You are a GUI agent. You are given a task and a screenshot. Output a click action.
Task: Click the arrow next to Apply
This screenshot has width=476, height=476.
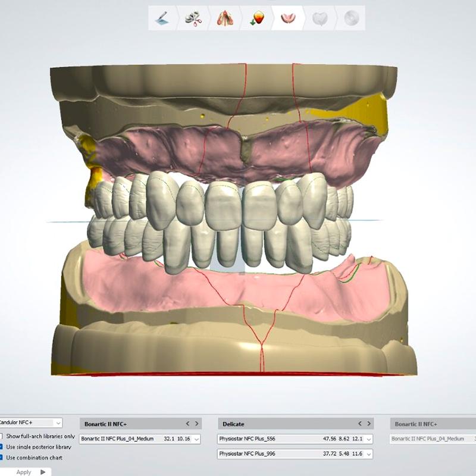pos(42,471)
